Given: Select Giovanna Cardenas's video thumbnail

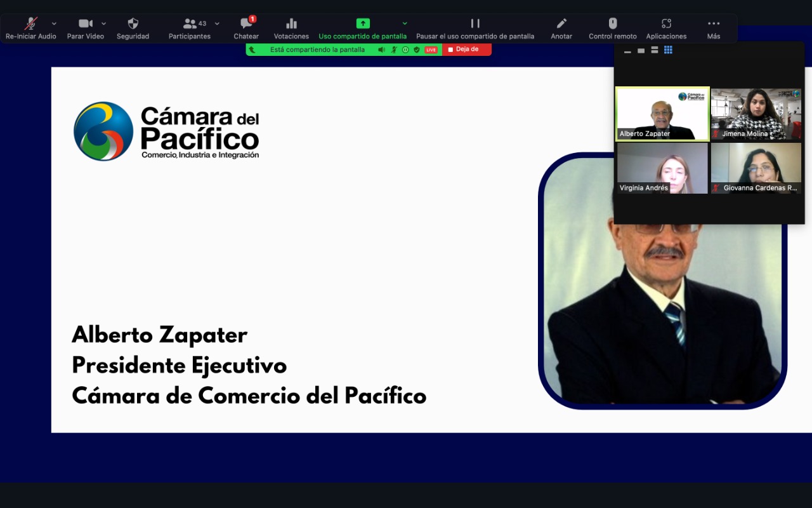Looking at the screenshot, I should [756, 168].
